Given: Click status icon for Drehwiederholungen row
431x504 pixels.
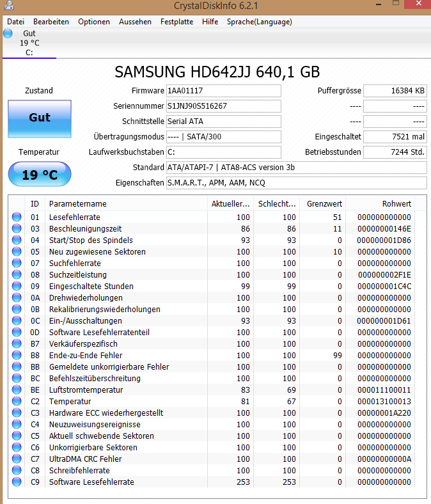Looking at the screenshot, I should pyautogui.click(x=17, y=297).
